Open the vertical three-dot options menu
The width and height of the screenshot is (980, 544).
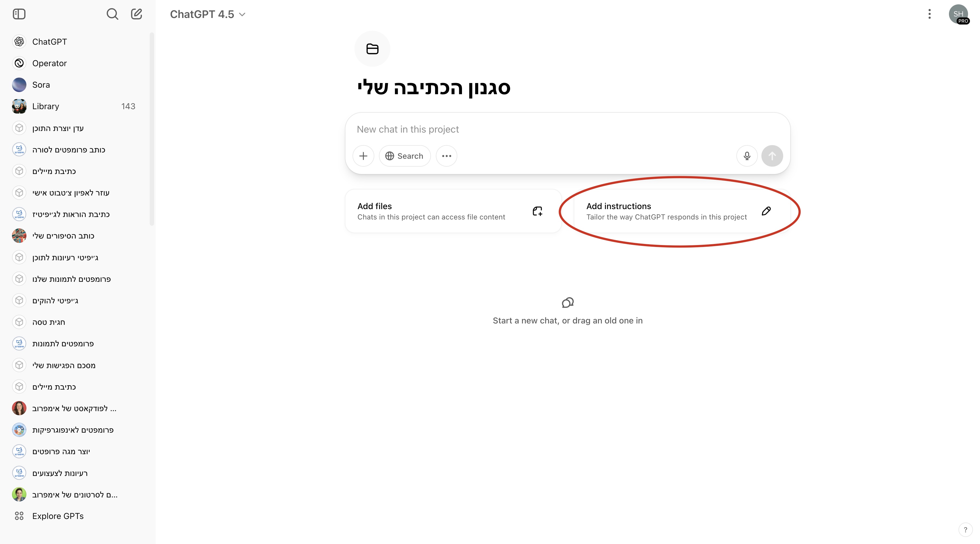click(929, 14)
